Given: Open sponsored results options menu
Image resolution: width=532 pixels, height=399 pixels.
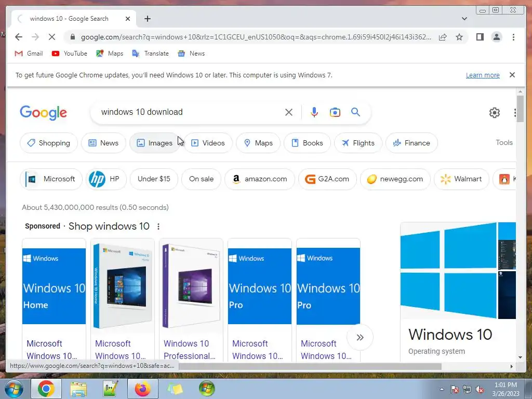Looking at the screenshot, I should pos(158,227).
